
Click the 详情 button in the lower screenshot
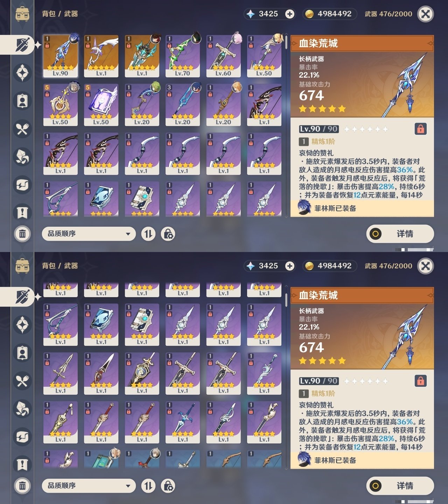[x=400, y=486]
